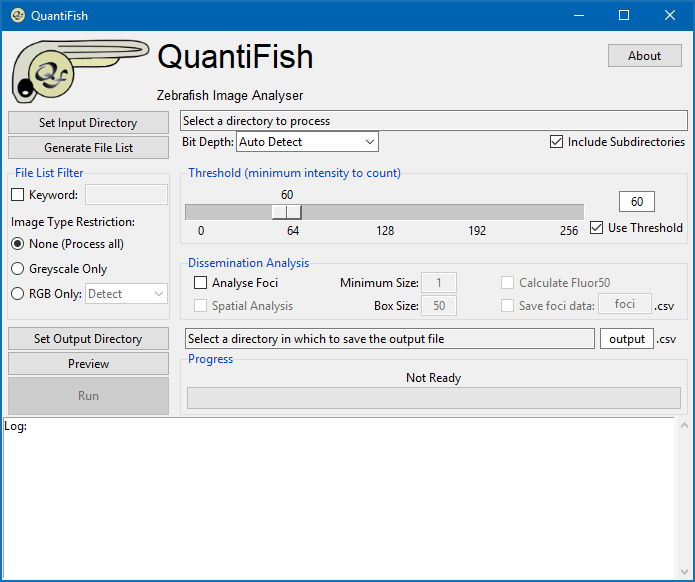The height and width of the screenshot is (582, 695).
Task: Enable the Keyword filter checkbox
Action: (x=17, y=195)
